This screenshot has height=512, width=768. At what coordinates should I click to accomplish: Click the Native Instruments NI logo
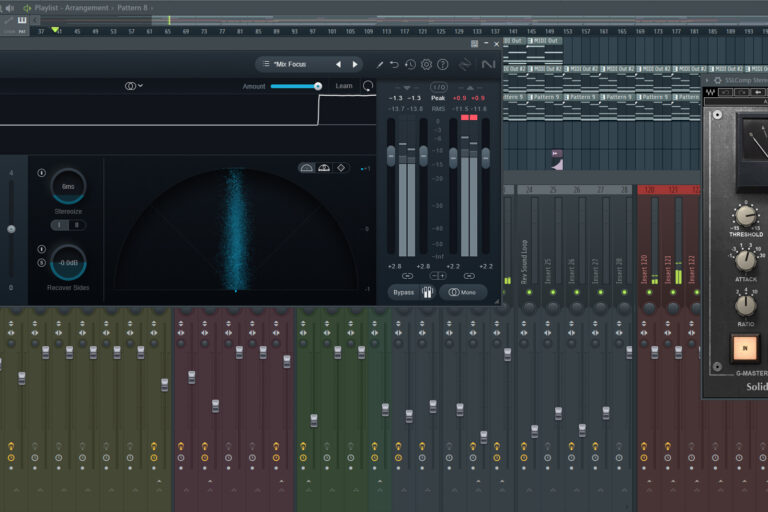(x=488, y=65)
